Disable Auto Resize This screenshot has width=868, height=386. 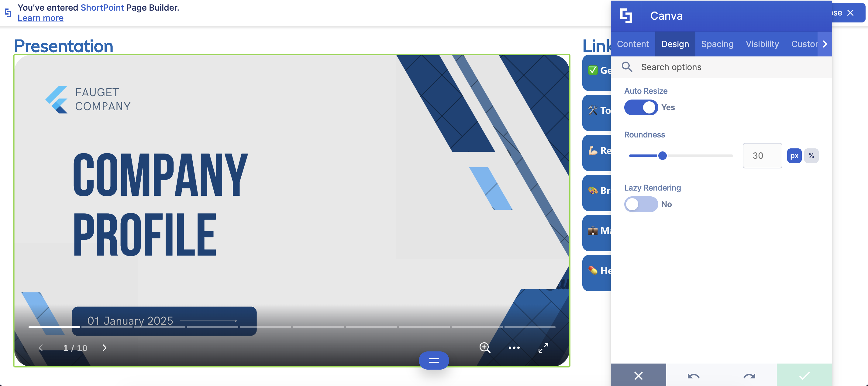(641, 107)
